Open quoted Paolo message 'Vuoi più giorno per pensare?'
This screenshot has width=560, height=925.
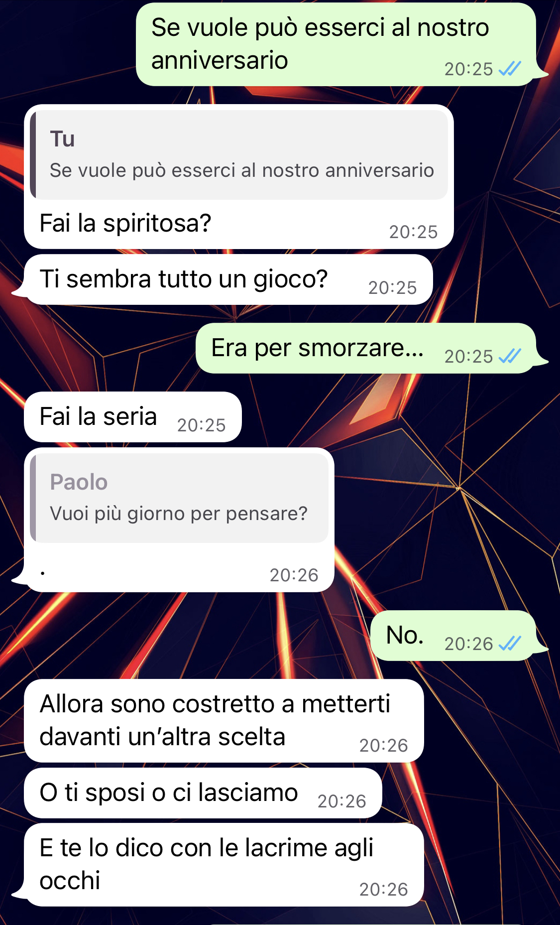point(179,498)
